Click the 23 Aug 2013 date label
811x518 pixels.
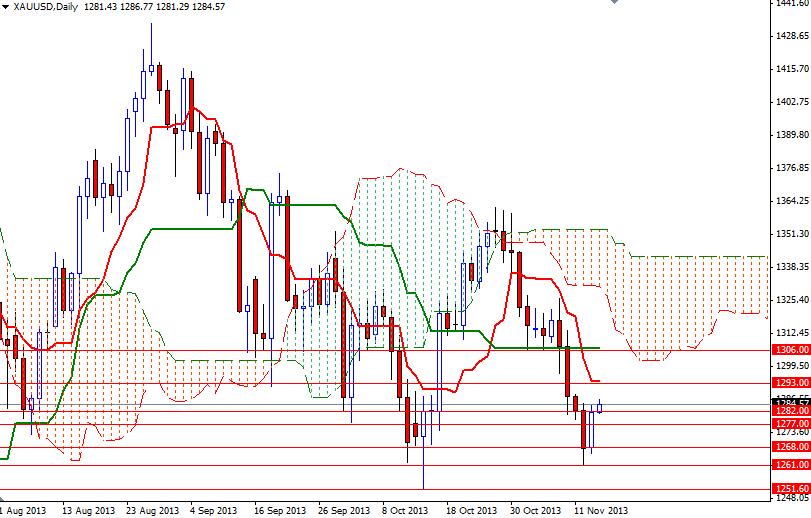tap(152, 511)
